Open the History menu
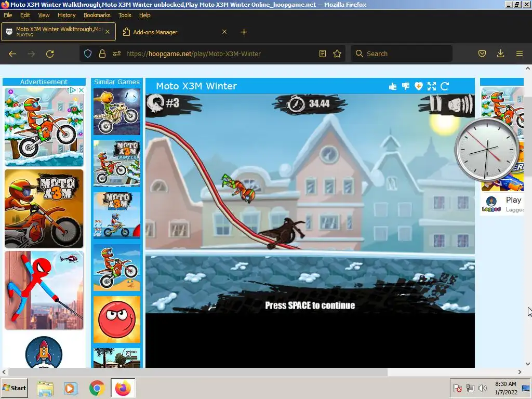This screenshot has height=399, width=532. pyautogui.click(x=66, y=15)
